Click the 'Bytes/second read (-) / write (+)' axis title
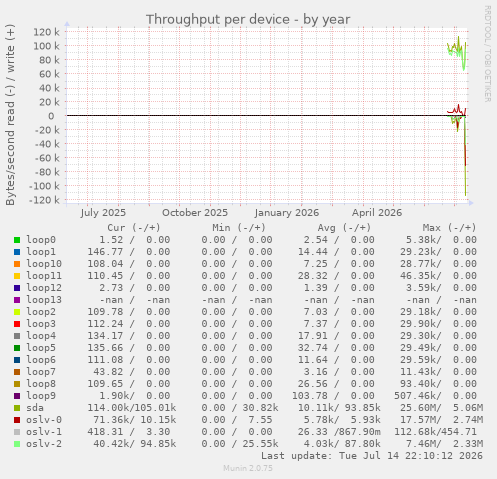 [10, 115]
